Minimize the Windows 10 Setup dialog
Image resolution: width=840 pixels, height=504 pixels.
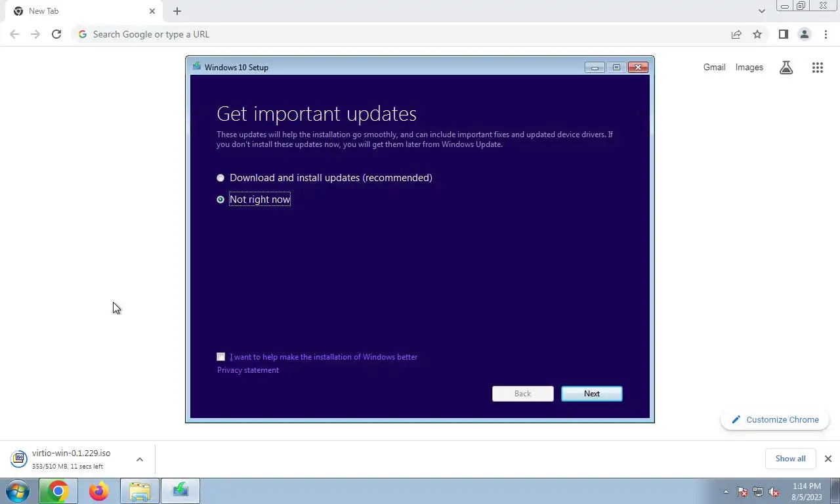595,67
